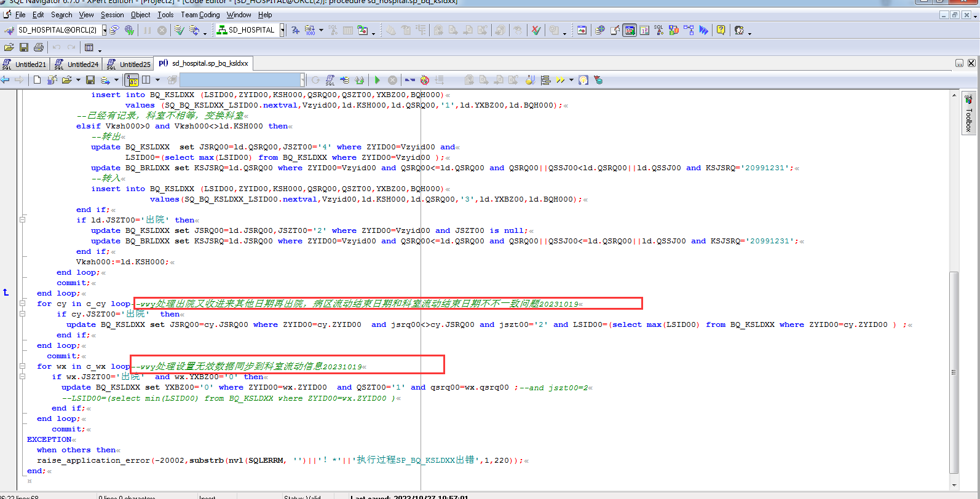This screenshot has height=499, width=980.
Task: Open the Team Coding menu
Action: click(200, 15)
